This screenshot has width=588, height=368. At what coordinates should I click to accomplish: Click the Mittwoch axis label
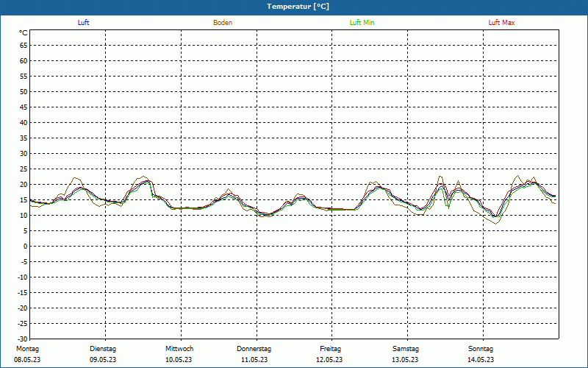tap(179, 349)
